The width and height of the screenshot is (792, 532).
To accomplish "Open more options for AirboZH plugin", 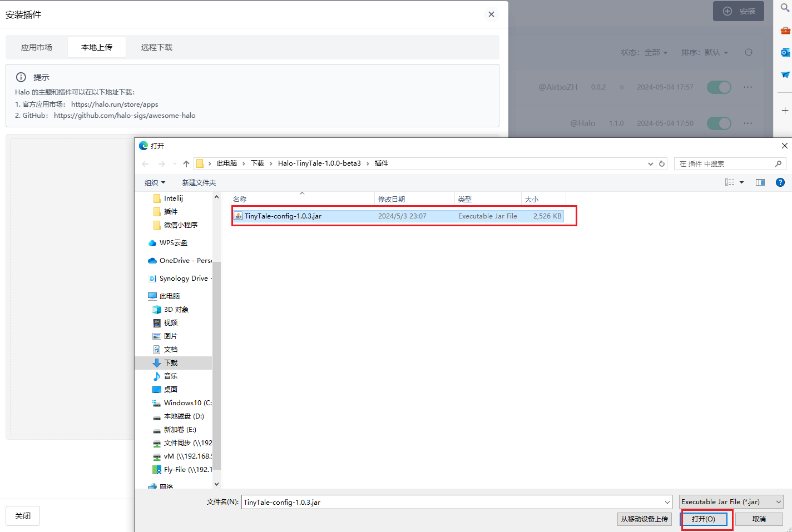I will coord(748,87).
